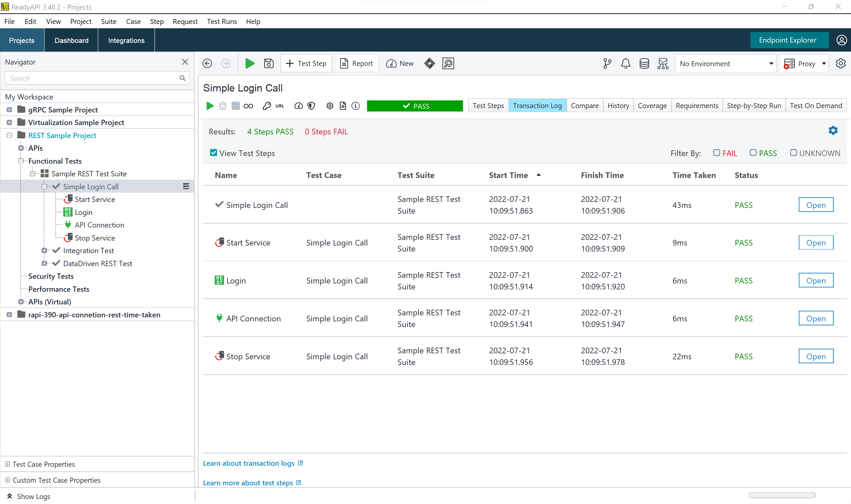Click the blue gear settings icon in results
This screenshot has width=851, height=504.
[x=833, y=130]
